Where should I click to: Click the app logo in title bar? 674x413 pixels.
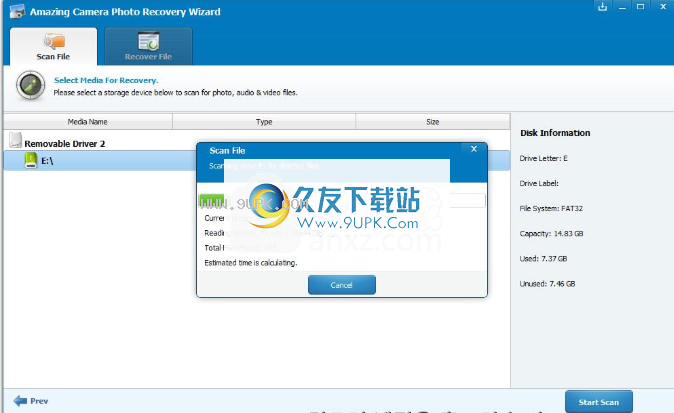17,12
